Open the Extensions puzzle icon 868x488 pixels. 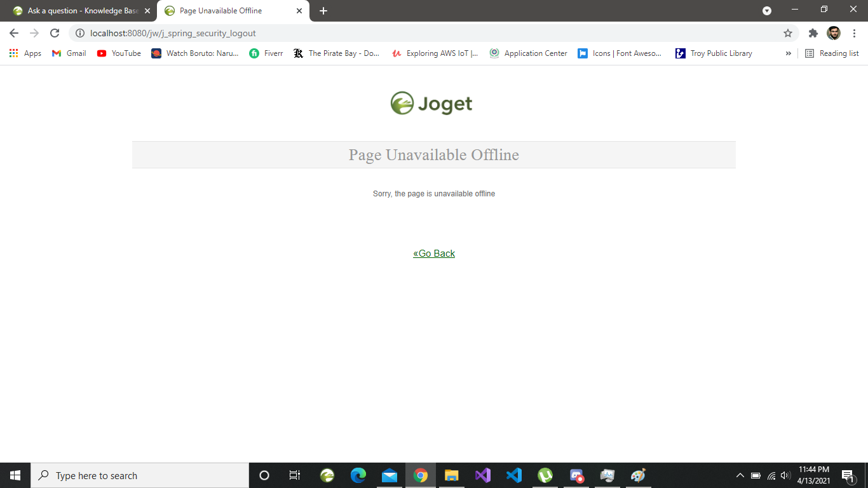click(813, 33)
